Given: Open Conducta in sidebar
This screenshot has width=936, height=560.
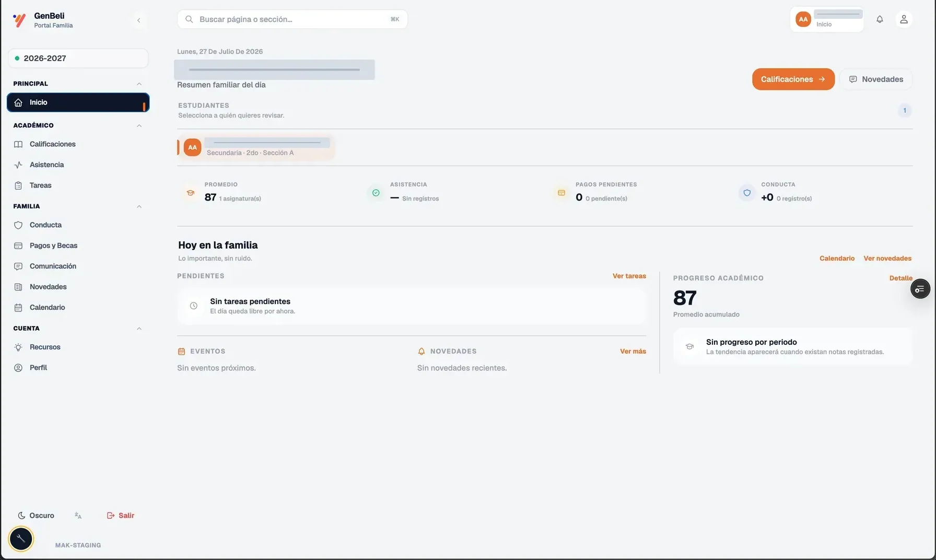Looking at the screenshot, I should click(78, 225).
